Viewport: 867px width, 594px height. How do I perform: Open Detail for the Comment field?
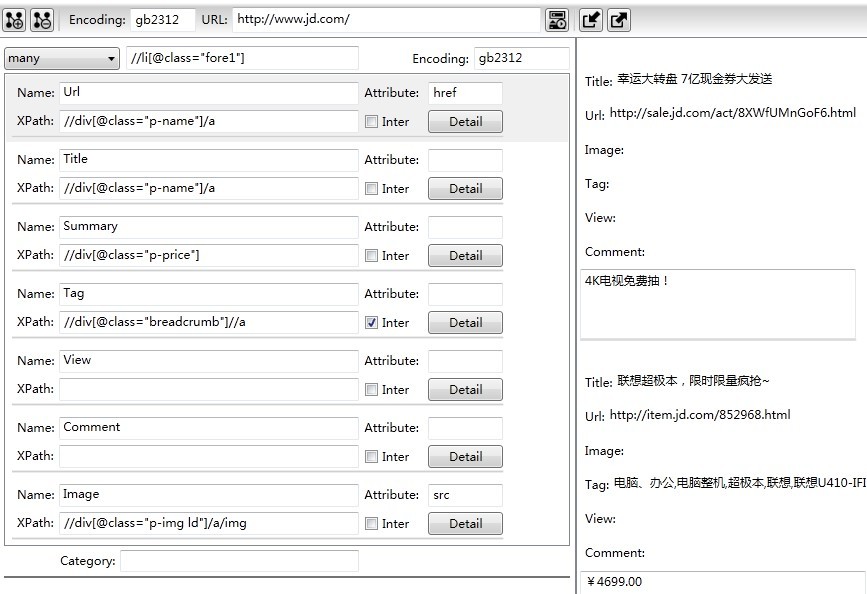pyautogui.click(x=466, y=456)
